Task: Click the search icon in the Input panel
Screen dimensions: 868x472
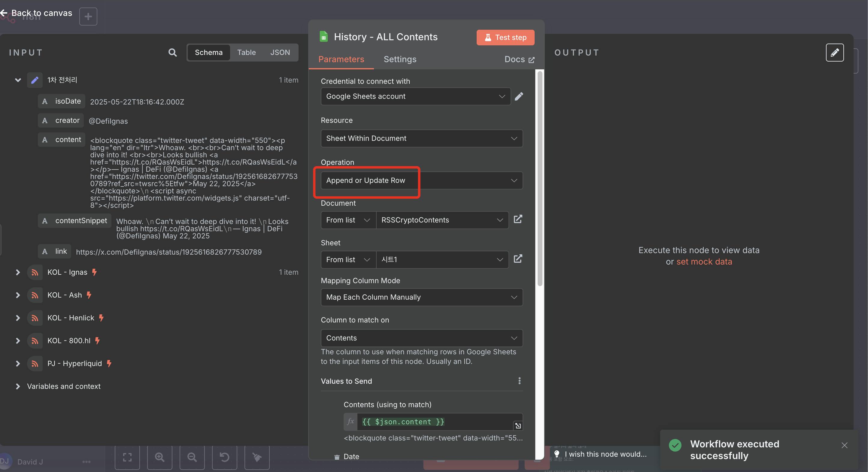Action: pos(172,53)
